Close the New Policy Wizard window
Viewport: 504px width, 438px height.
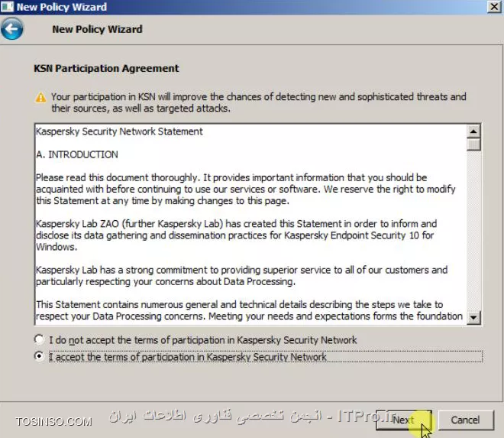(494, 7)
